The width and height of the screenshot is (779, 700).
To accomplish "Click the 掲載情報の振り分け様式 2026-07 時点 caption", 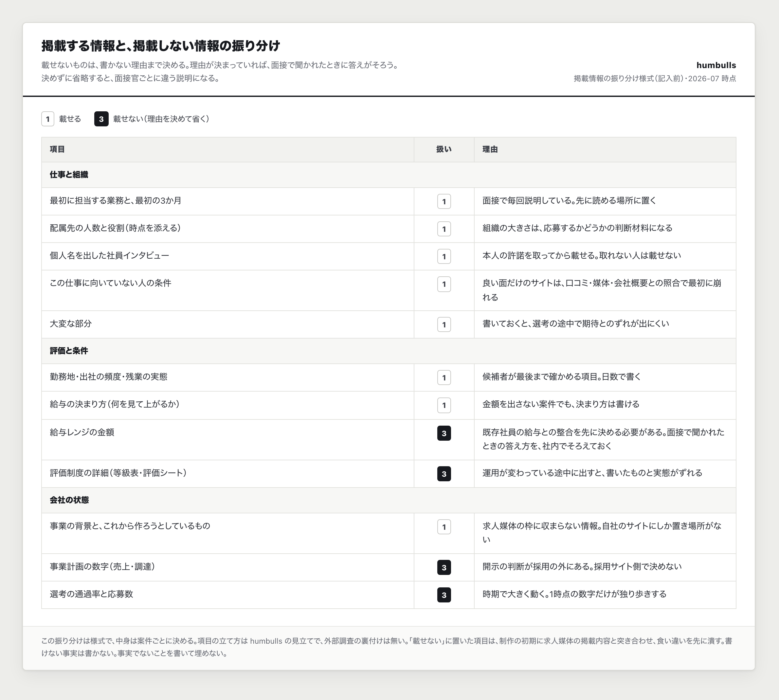I will point(655,79).
